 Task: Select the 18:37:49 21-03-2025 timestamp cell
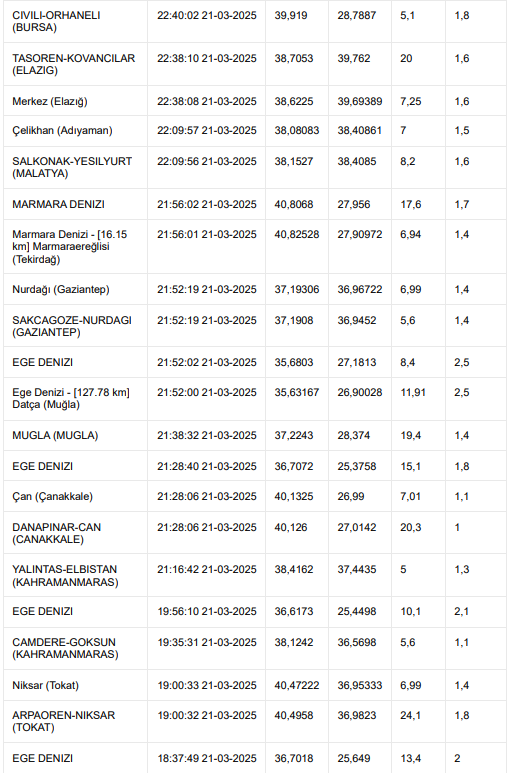coord(206,758)
